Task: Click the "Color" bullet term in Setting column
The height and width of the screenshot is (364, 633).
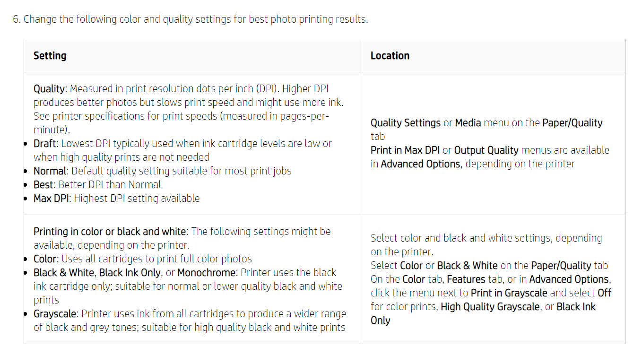Action: tap(45, 259)
